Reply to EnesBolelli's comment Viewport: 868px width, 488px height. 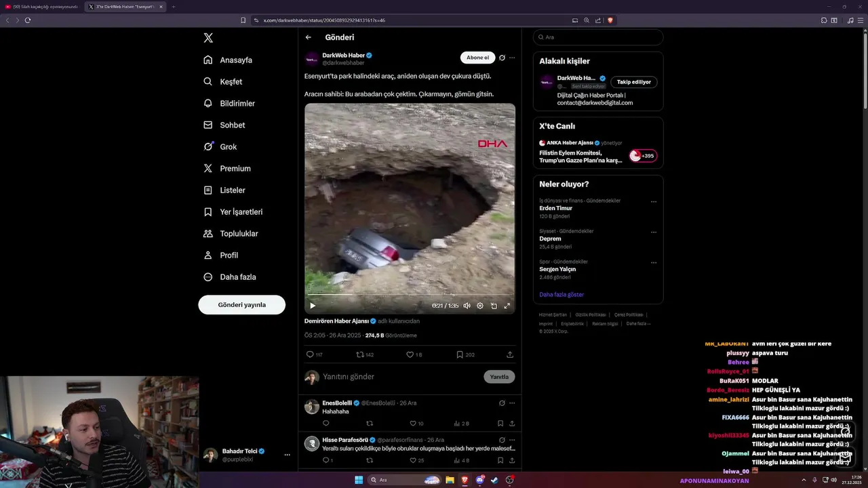click(x=325, y=424)
